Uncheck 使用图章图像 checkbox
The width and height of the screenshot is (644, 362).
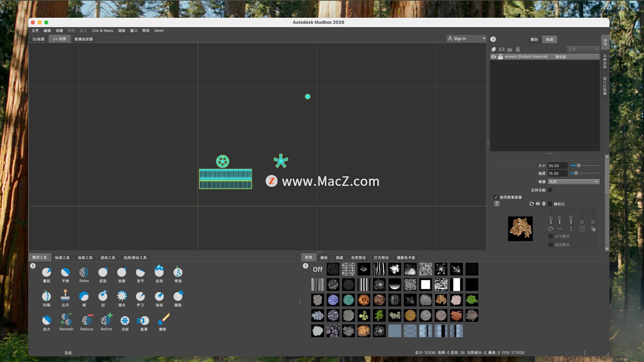pyautogui.click(x=496, y=197)
